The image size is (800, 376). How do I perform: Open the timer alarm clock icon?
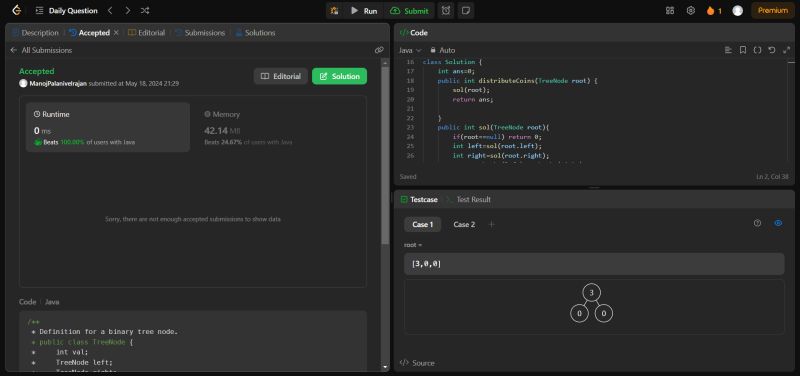[446, 10]
